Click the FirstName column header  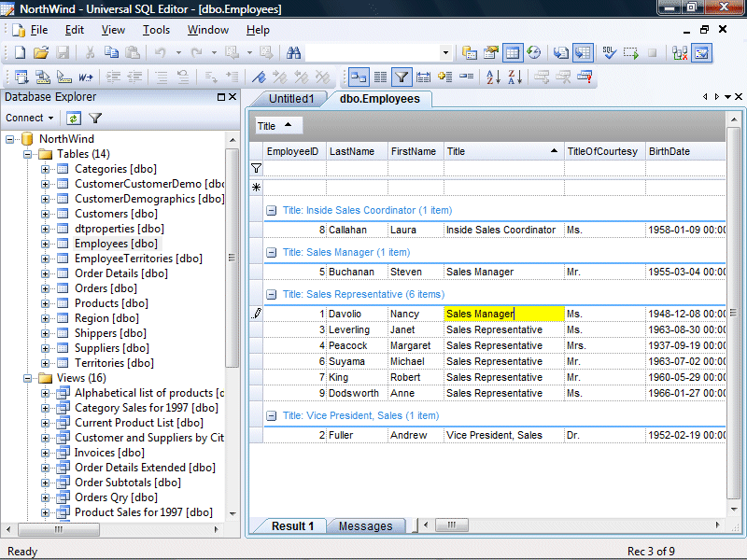(x=416, y=151)
